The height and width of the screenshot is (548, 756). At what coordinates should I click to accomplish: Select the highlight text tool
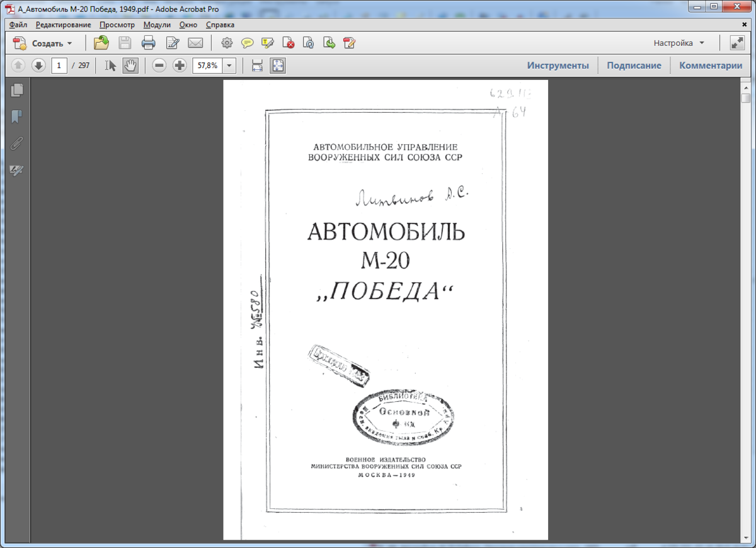click(x=268, y=43)
